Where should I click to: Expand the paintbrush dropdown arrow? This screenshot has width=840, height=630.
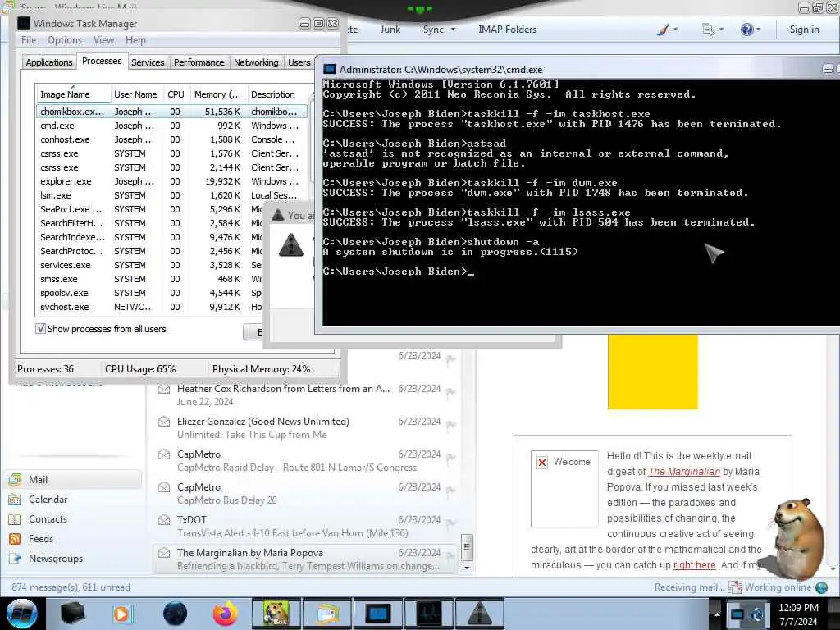(x=676, y=30)
